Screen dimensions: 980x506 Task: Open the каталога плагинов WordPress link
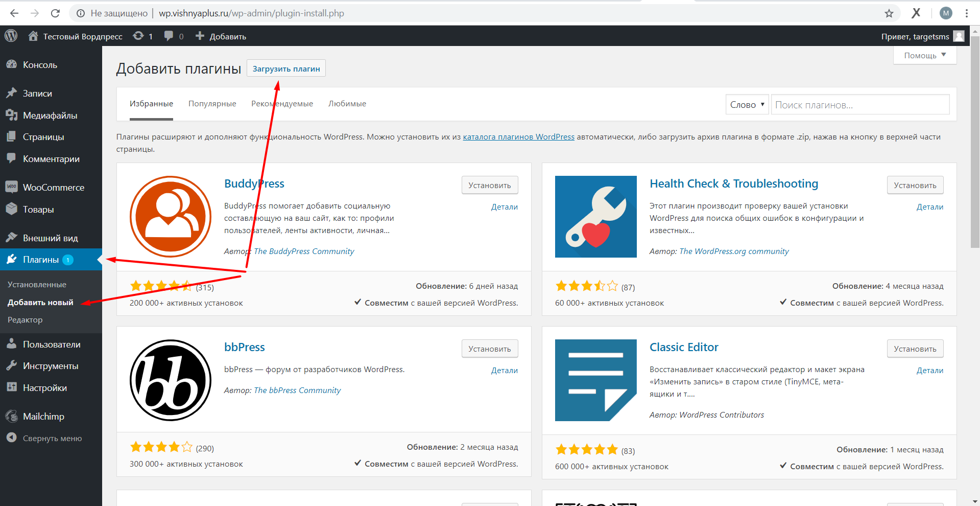pyautogui.click(x=518, y=137)
